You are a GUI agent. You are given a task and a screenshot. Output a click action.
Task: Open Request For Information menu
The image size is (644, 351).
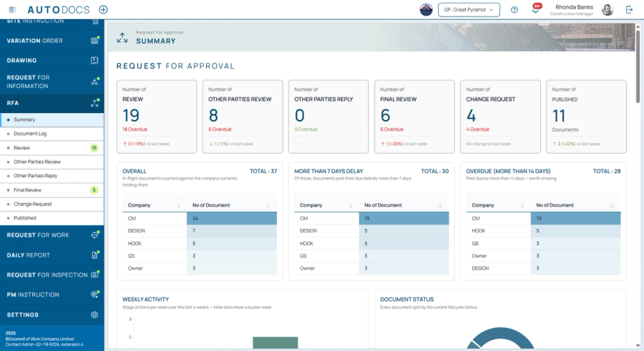pyautogui.click(x=52, y=81)
